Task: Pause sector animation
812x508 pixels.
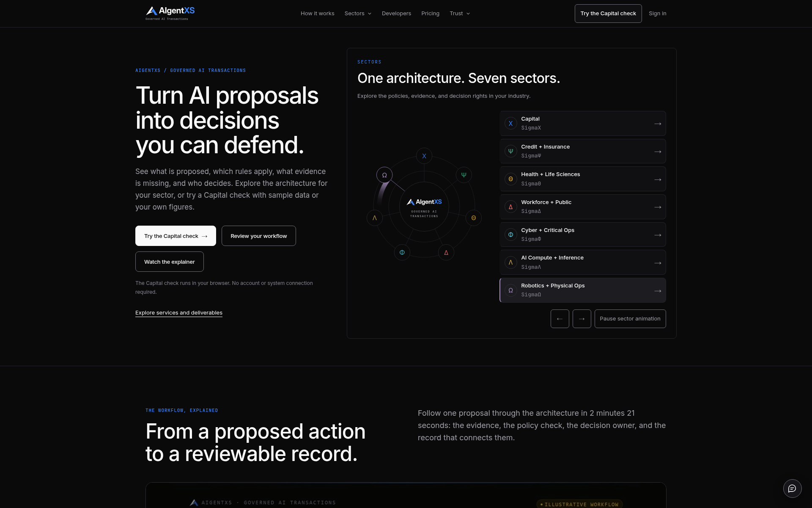Action: point(630,319)
